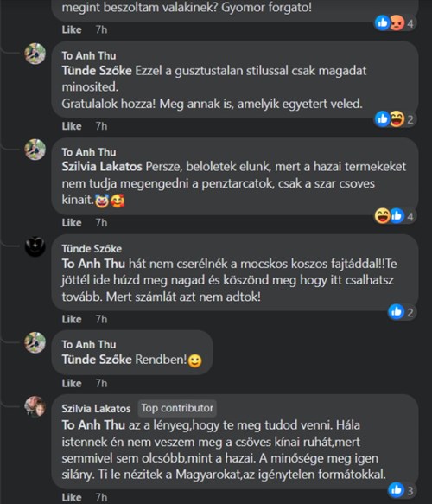
Task: Open Szilvia Lakatos's profile picture
Action: [x=35, y=406]
